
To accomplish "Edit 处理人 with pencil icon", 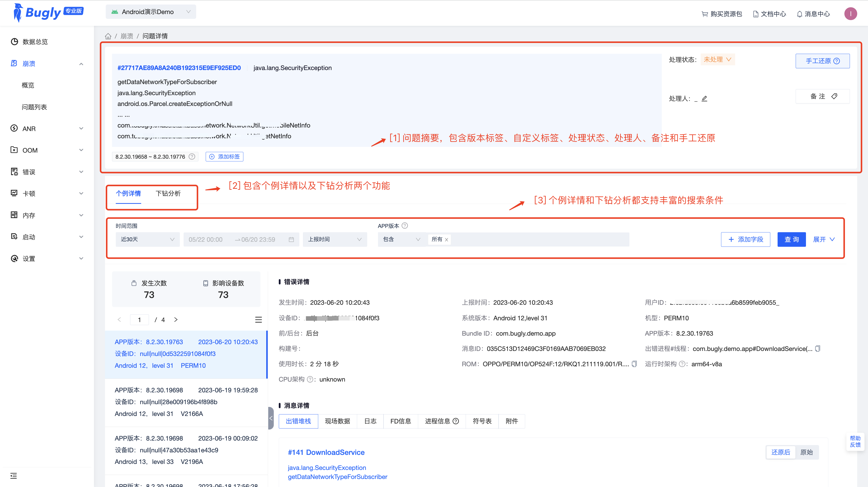I will click(x=704, y=98).
